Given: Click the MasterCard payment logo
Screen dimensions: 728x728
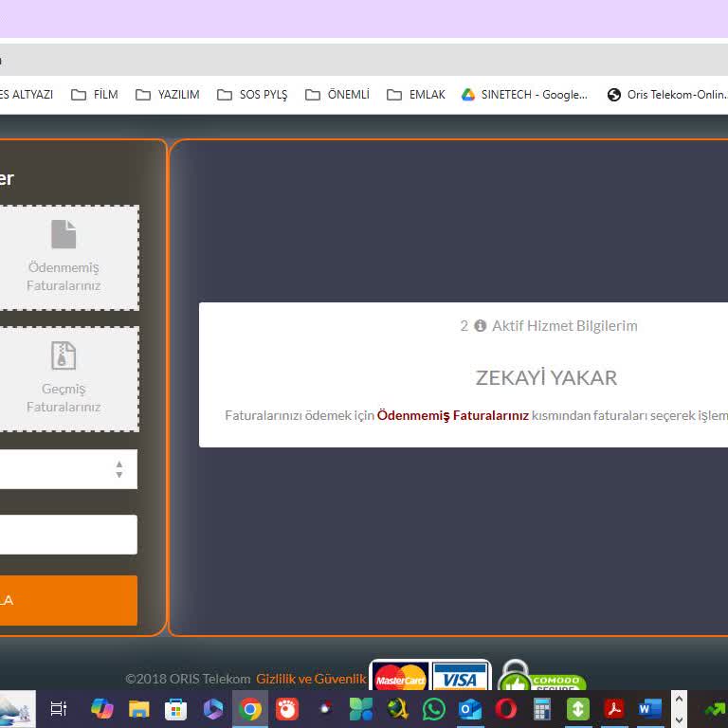Looking at the screenshot, I should (400, 677).
